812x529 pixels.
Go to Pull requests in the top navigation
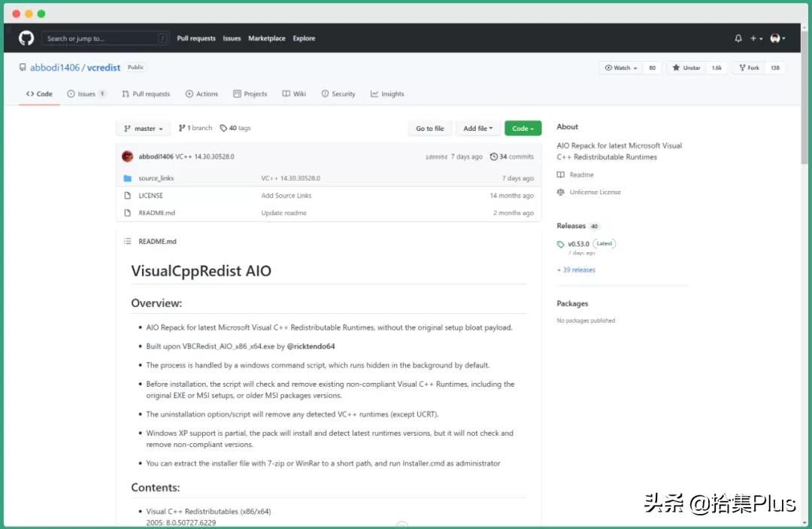coord(196,38)
